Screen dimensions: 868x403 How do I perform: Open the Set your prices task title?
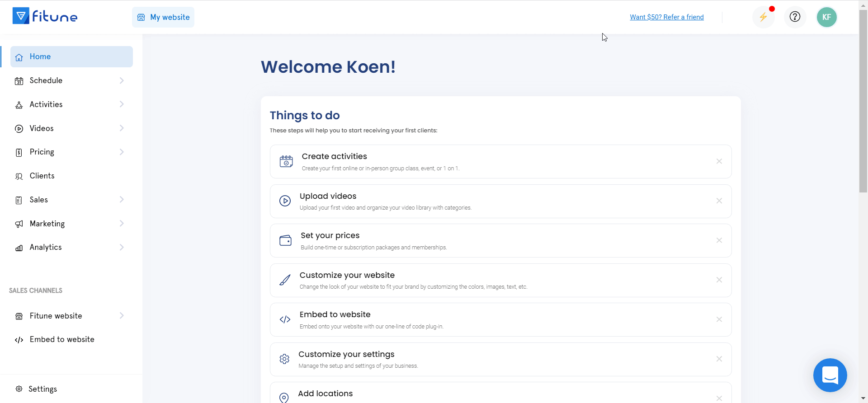[x=330, y=235]
